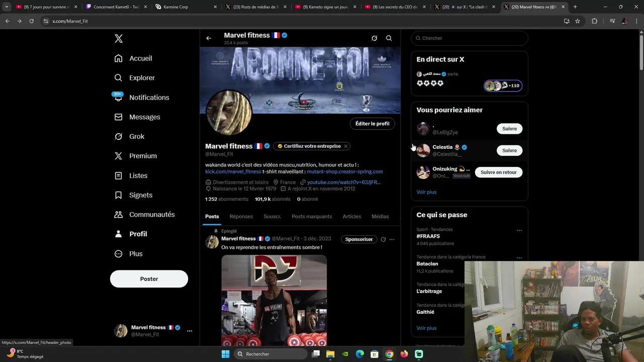
Task: Open the Messages envelope icon
Action: point(118,117)
